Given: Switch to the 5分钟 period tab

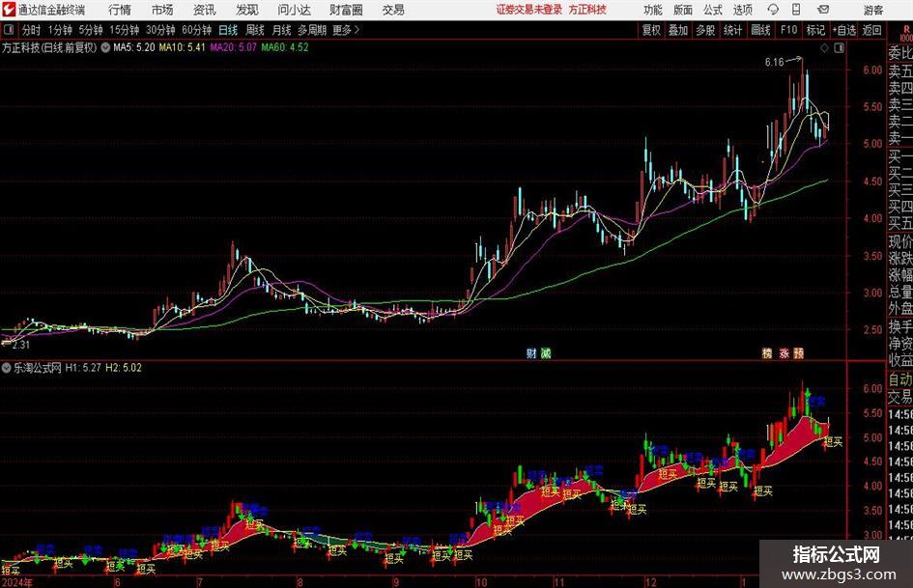Looking at the screenshot, I should [90, 30].
